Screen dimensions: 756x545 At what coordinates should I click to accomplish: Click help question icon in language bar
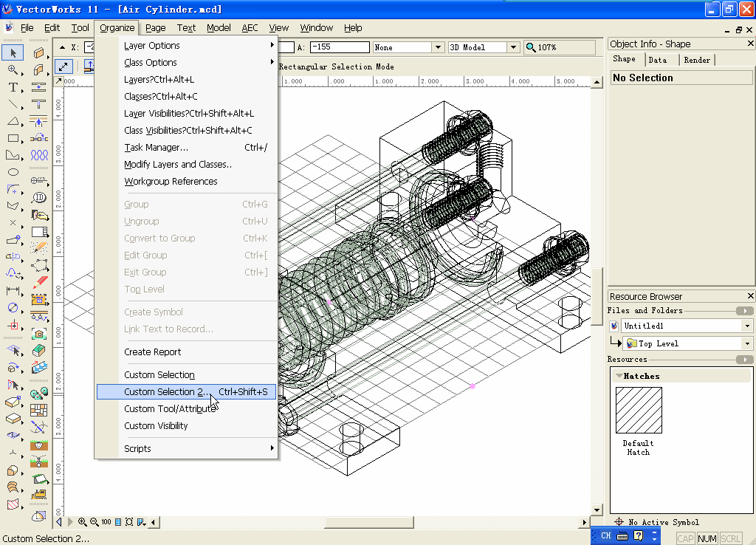point(639,536)
